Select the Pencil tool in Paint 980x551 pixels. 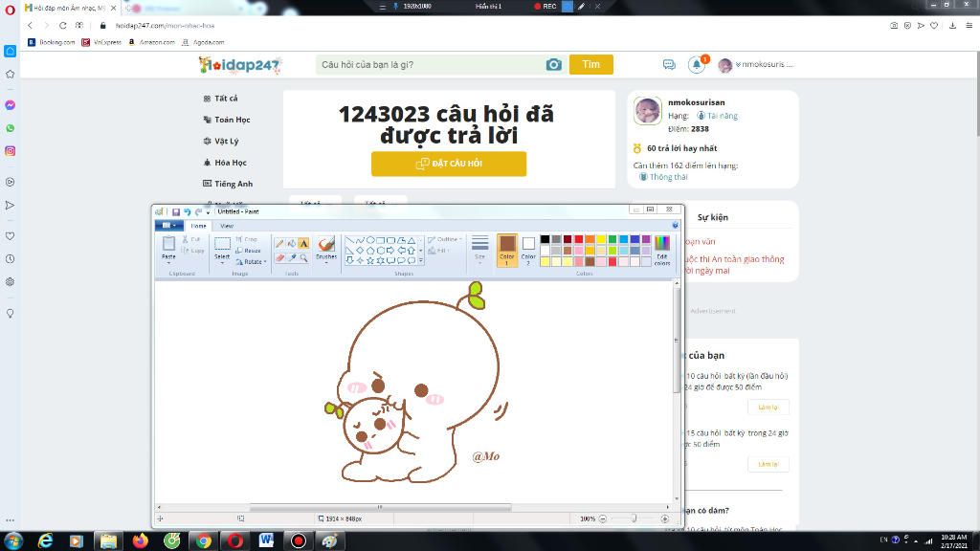click(x=279, y=243)
